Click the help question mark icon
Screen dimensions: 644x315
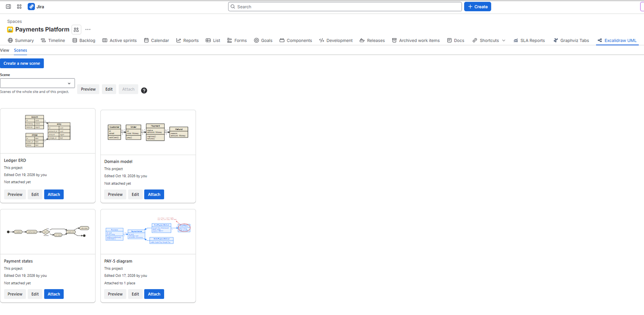pyautogui.click(x=144, y=90)
